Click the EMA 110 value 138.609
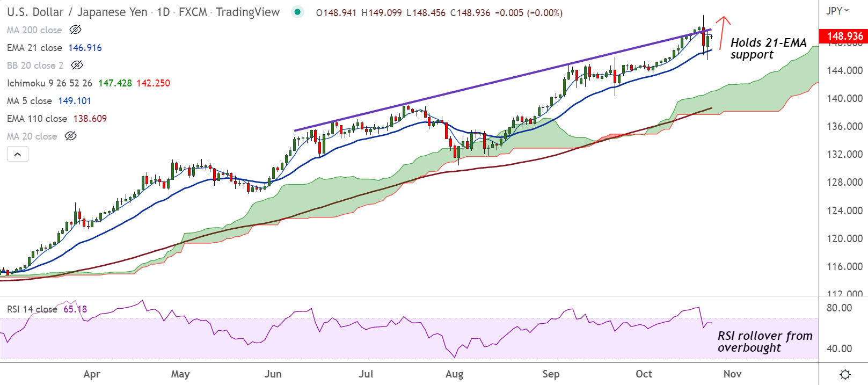This screenshot has width=868, height=385. pyautogui.click(x=90, y=119)
